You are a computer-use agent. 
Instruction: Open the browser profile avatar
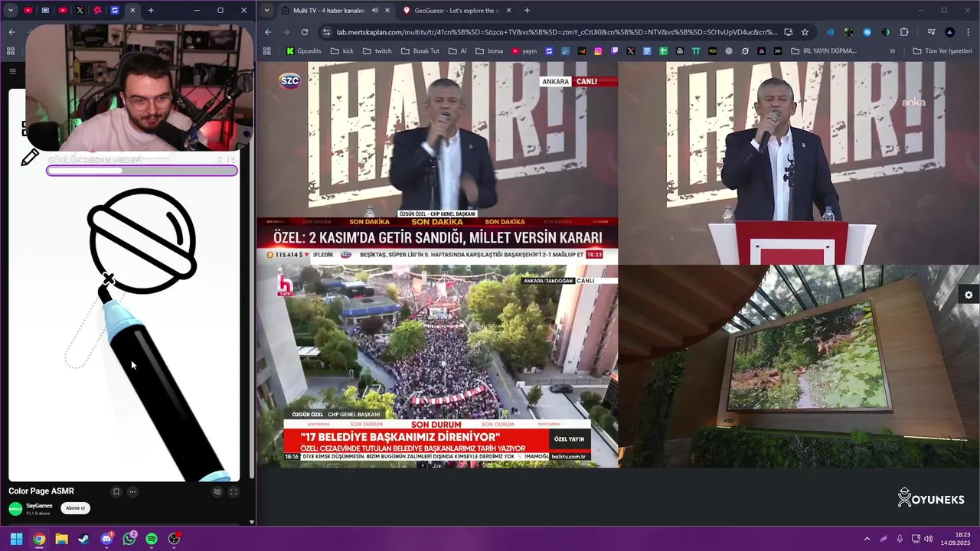coord(950,32)
